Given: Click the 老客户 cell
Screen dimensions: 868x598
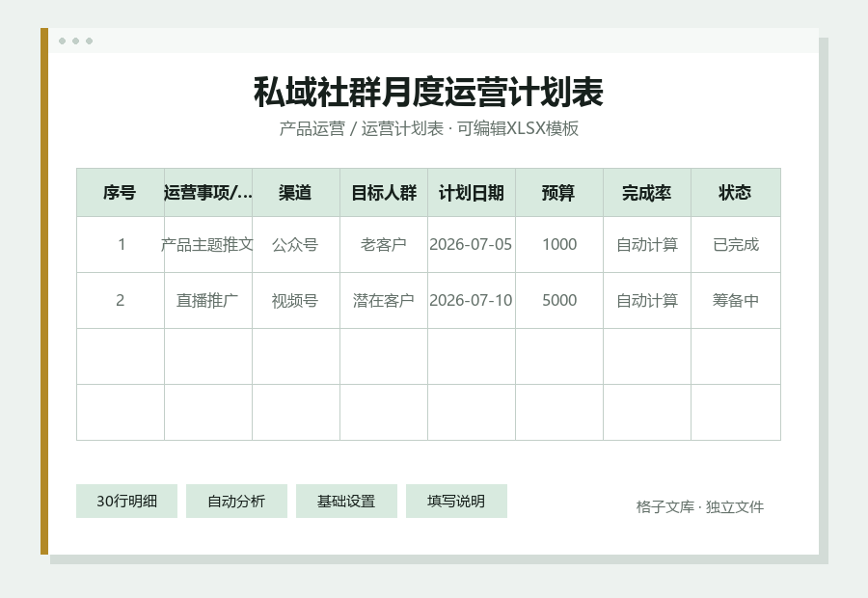Looking at the screenshot, I should click(384, 245).
